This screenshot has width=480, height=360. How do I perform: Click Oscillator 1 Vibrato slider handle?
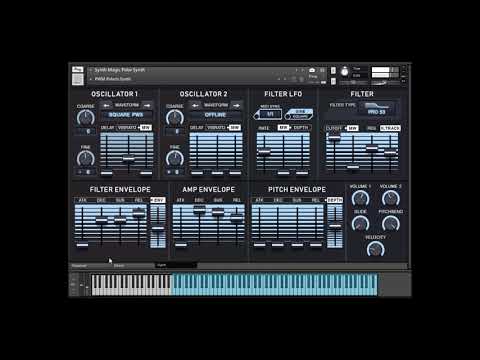point(128,158)
